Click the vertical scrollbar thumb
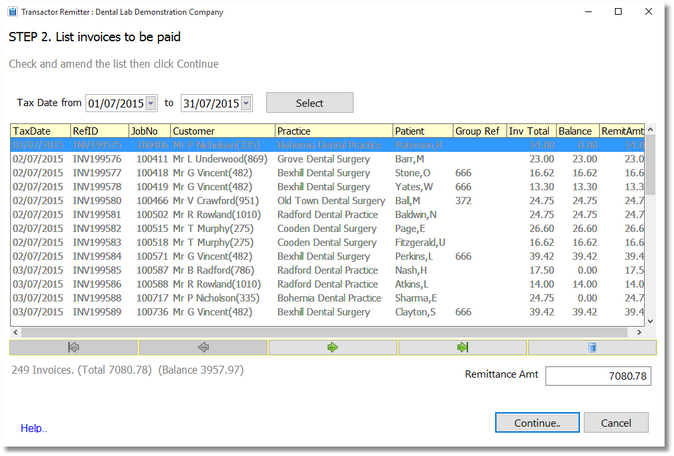 (x=650, y=165)
